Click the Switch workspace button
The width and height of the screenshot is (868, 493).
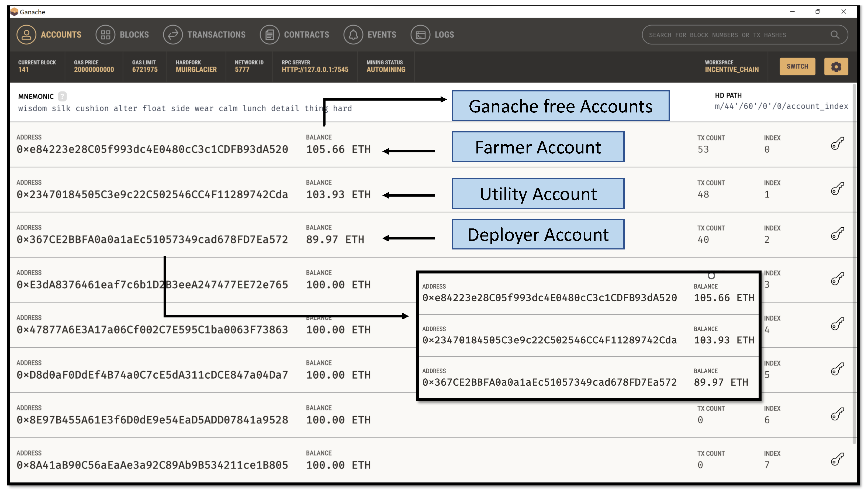[x=797, y=66]
